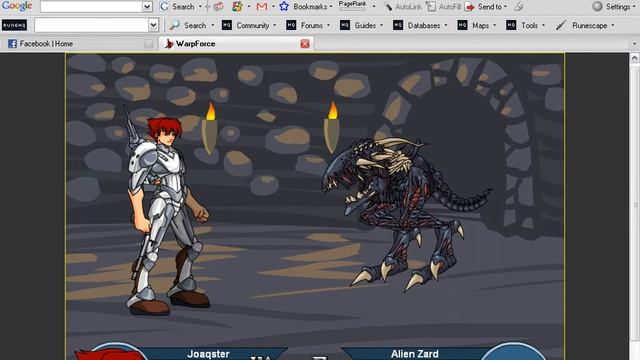Open the Gmail toolbar icon
The width and height of the screenshot is (640, 360).
(262, 7)
